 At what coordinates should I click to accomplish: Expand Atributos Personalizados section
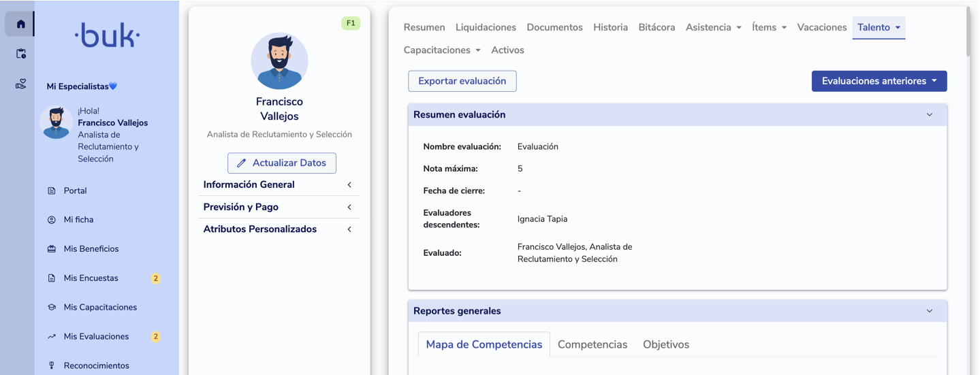point(279,229)
